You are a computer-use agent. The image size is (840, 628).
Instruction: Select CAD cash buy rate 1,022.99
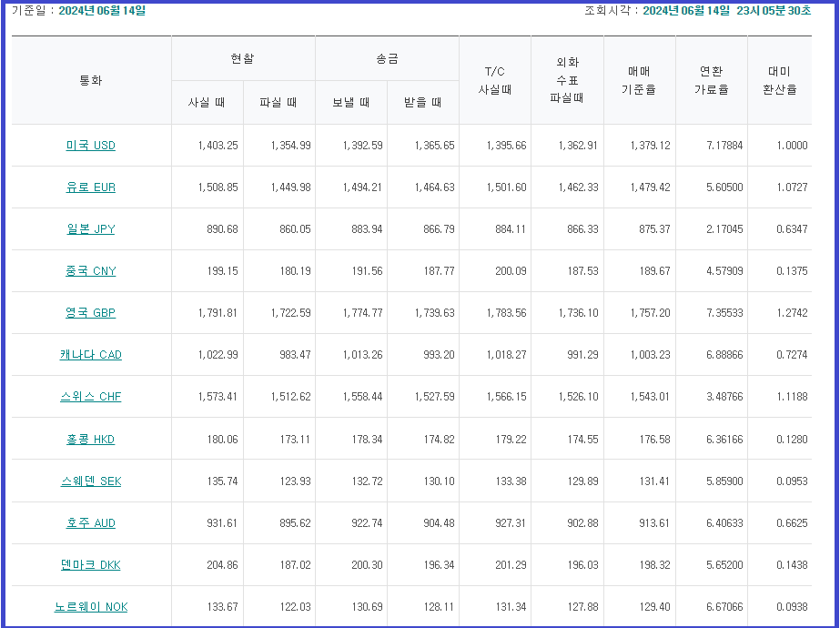(x=218, y=355)
